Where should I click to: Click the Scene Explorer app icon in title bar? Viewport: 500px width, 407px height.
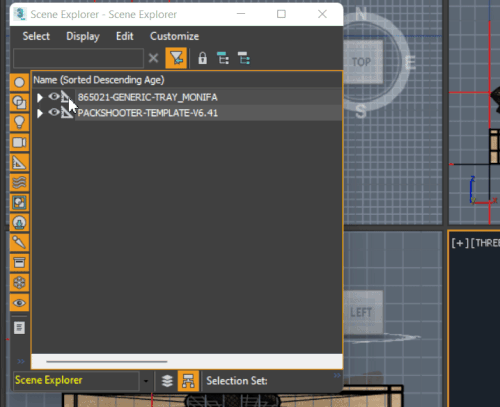click(20, 14)
